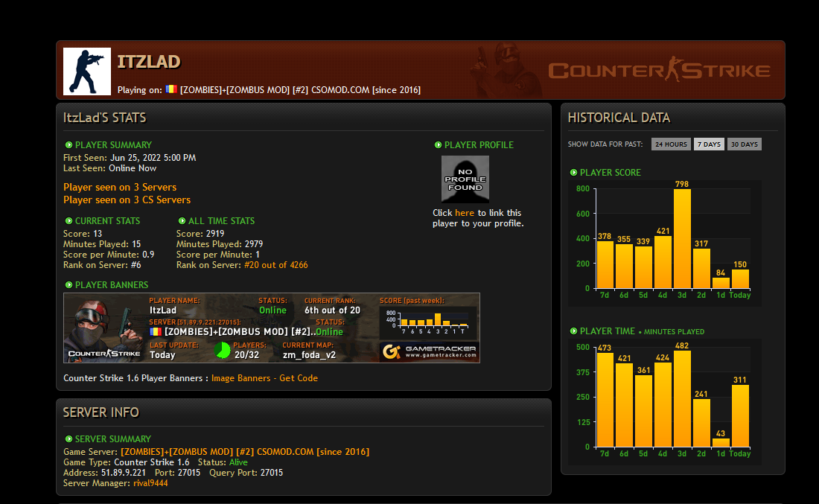
Task: Open Player seen on 3 CS Servers
Action: tap(127, 200)
